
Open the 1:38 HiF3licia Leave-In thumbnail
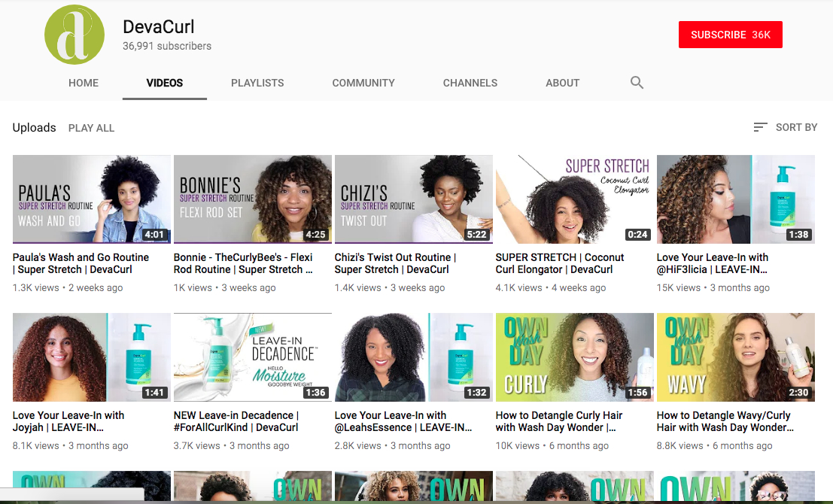pyautogui.click(x=736, y=199)
